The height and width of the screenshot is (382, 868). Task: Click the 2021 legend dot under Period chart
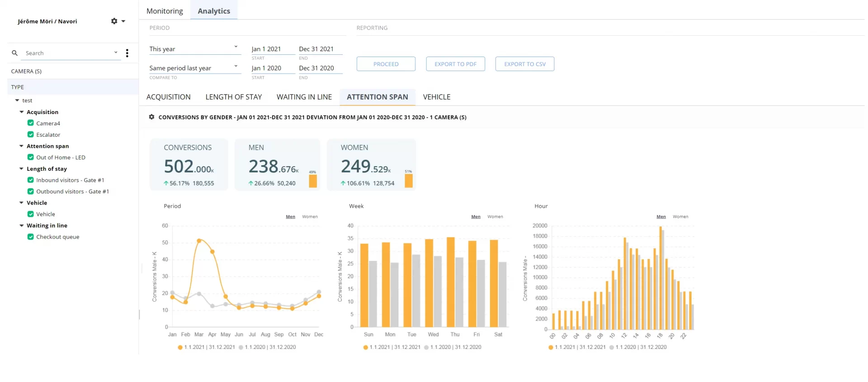point(180,348)
